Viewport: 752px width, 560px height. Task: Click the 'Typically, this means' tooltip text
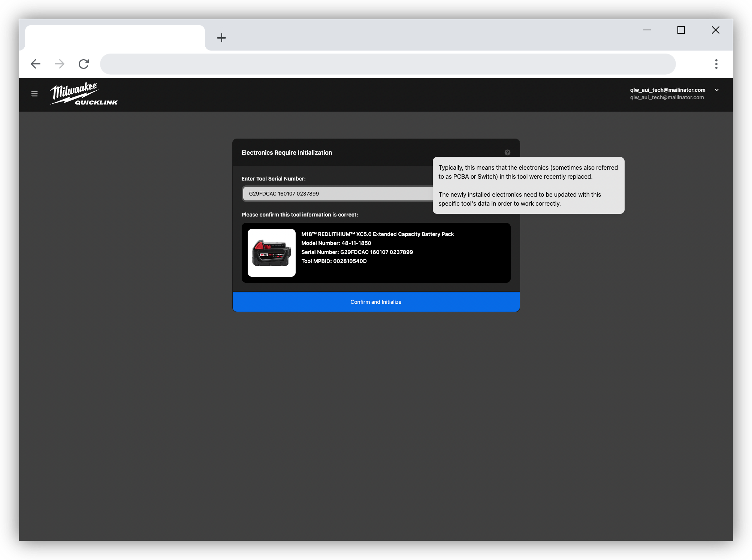coord(528,172)
